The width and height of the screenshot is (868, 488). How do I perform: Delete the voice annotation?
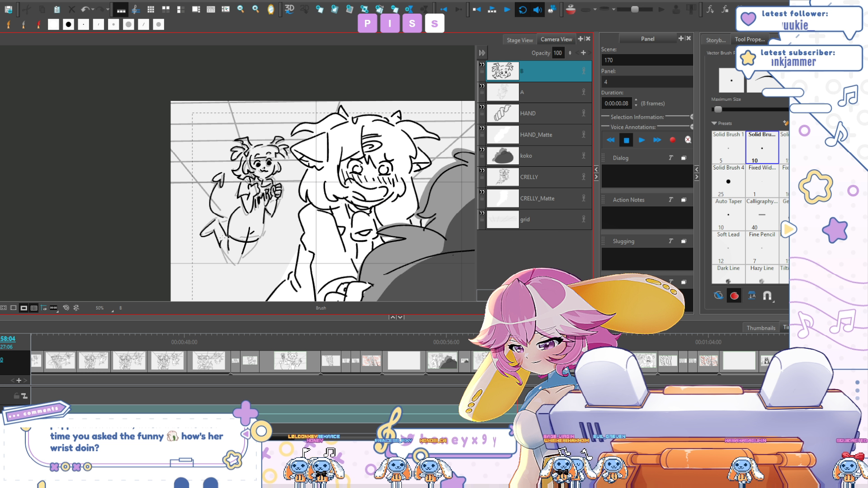tap(688, 140)
